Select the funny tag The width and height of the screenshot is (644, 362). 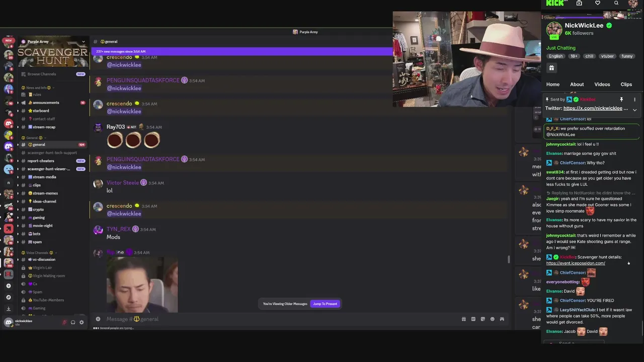pos(627,56)
